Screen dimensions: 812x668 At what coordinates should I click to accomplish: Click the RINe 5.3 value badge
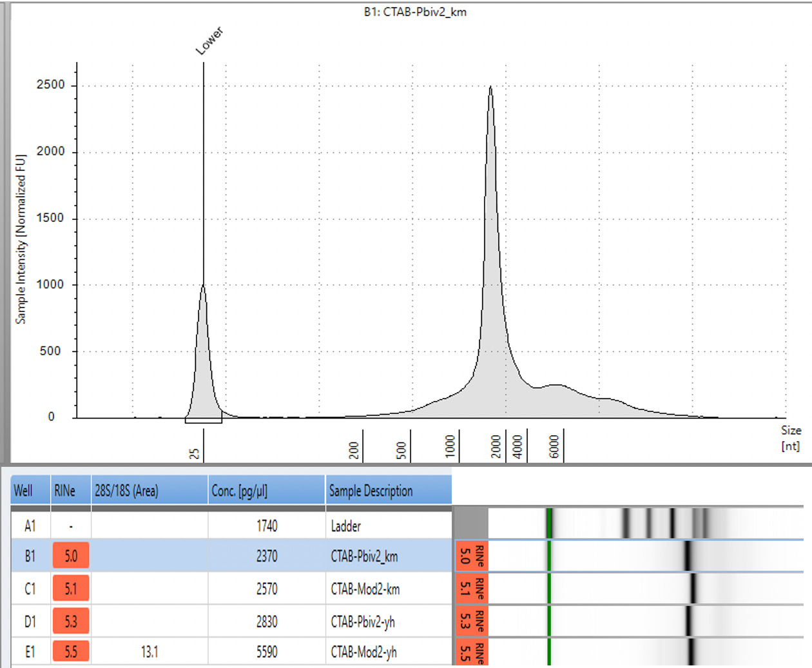pos(71,622)
